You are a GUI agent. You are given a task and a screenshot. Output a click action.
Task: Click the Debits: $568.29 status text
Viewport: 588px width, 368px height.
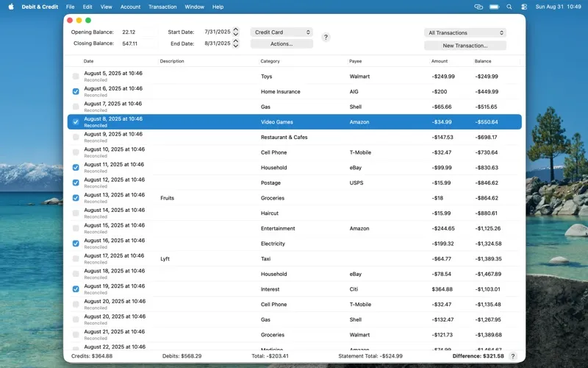point(182,356)
